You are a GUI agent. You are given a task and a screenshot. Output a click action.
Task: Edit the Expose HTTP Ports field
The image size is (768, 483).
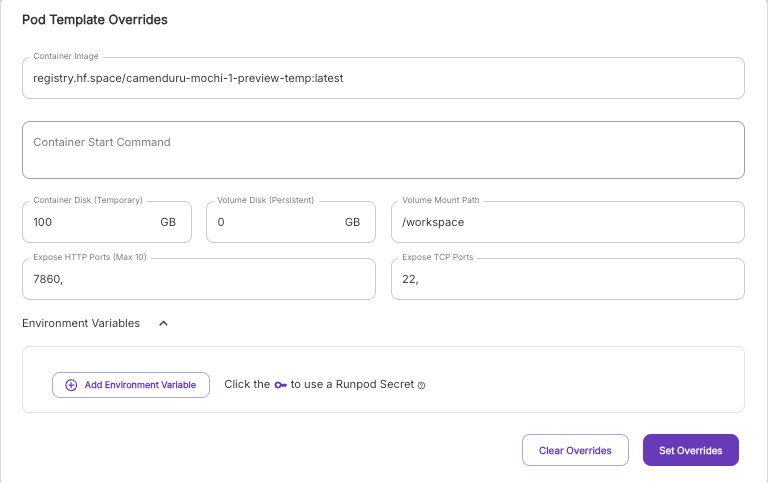198,279
